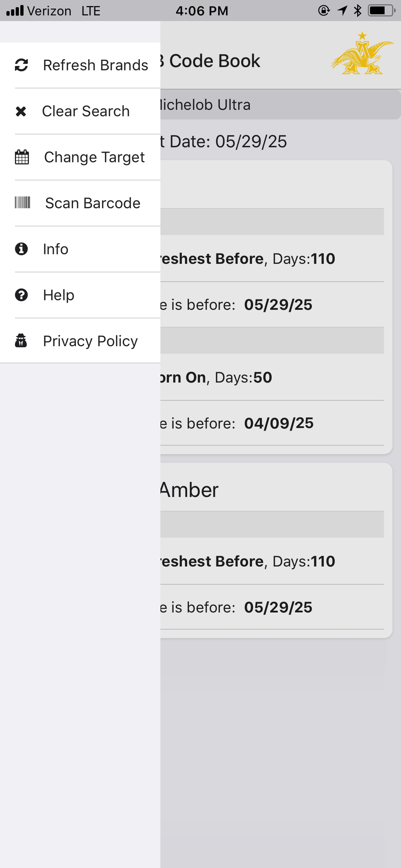
Task: Open the Info menu entry
Action: (80, 249)
